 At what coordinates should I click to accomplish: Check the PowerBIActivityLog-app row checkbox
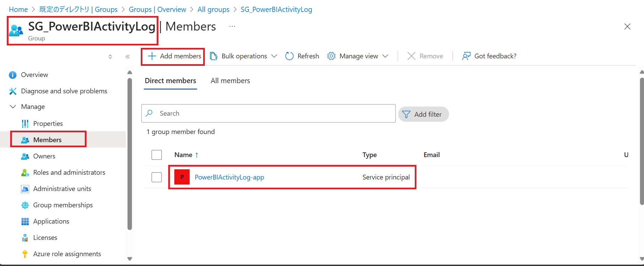coord(157,177)
